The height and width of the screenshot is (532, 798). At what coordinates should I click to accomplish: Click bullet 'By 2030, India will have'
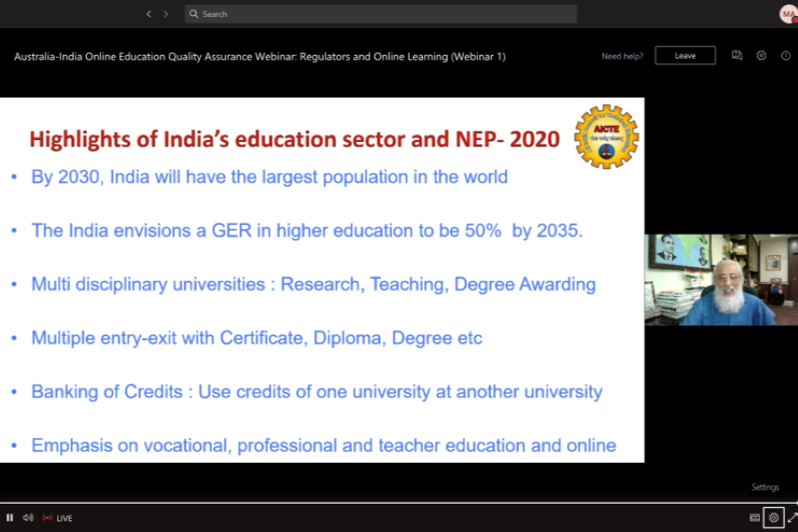pos(270,176)
